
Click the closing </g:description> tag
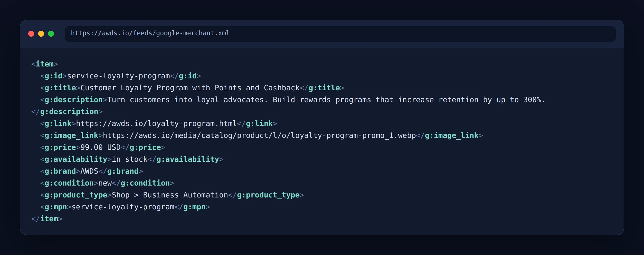point(67,112)
